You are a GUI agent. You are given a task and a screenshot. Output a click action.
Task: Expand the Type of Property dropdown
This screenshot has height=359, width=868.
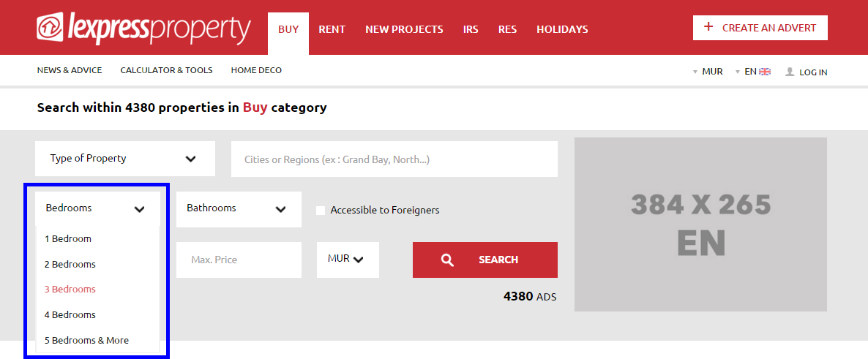tap(125, 159)
